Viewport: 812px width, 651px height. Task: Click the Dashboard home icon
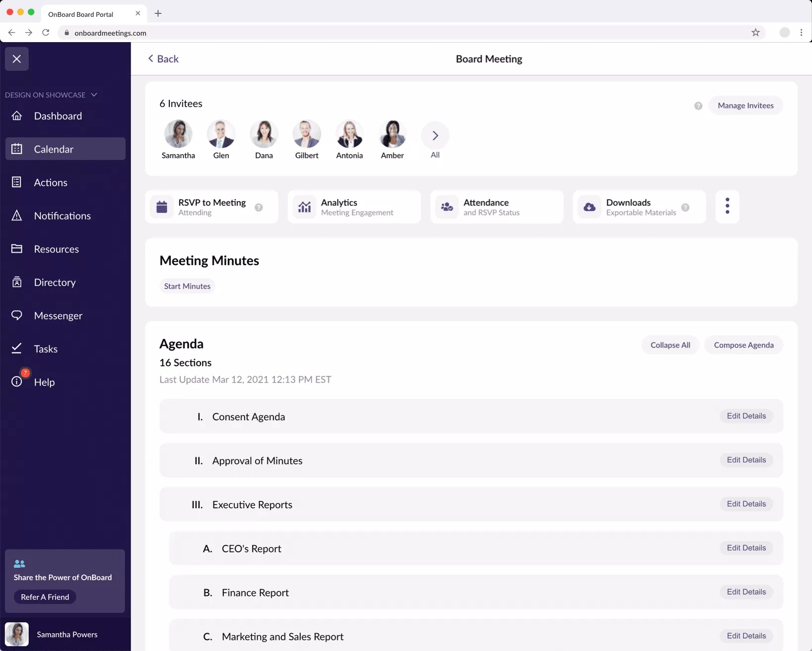17,116
